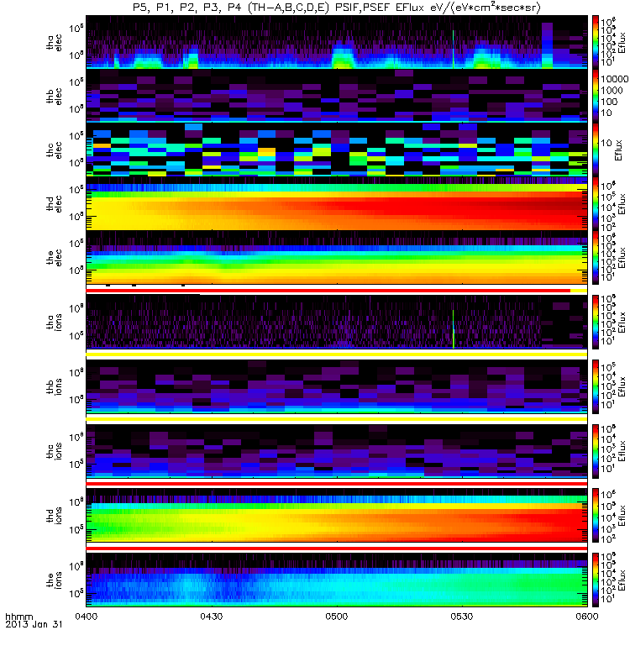Viewport: 630px width, 672px height.
Task: Click the tha elec Eflux color bar
Action: pyautogui.click(x=596, y=42)
